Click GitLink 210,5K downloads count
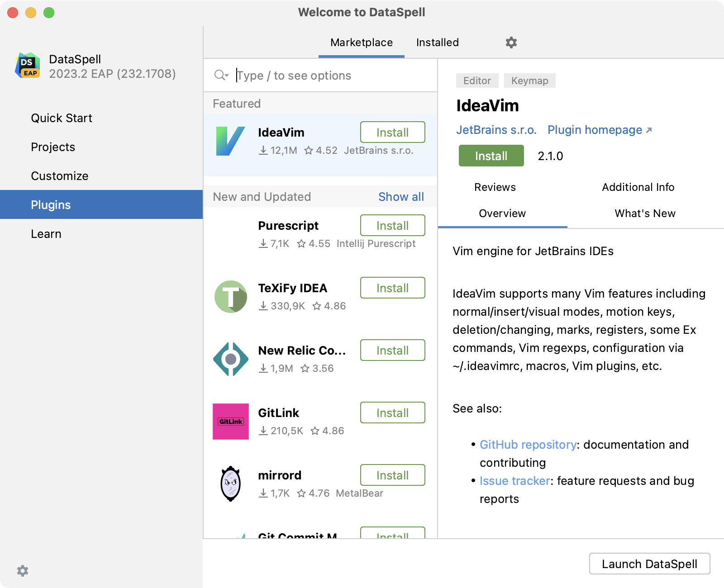Screen dimensions: 724x588 pos(281,431)
